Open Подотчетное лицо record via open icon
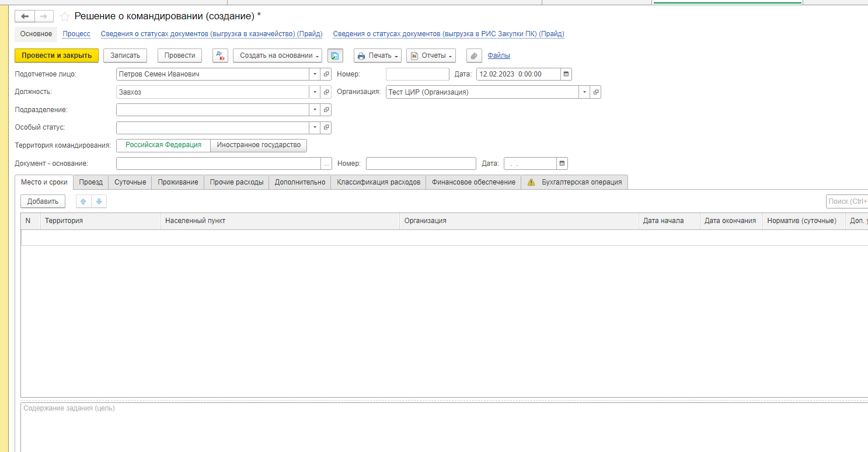The image size is (868, 452). [326, 74]
